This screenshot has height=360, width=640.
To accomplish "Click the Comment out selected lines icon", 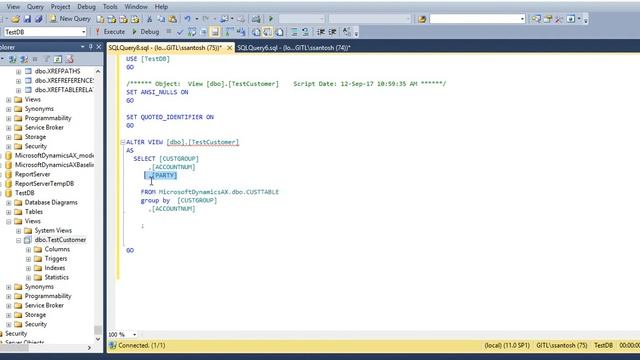I will pos(294,32).
